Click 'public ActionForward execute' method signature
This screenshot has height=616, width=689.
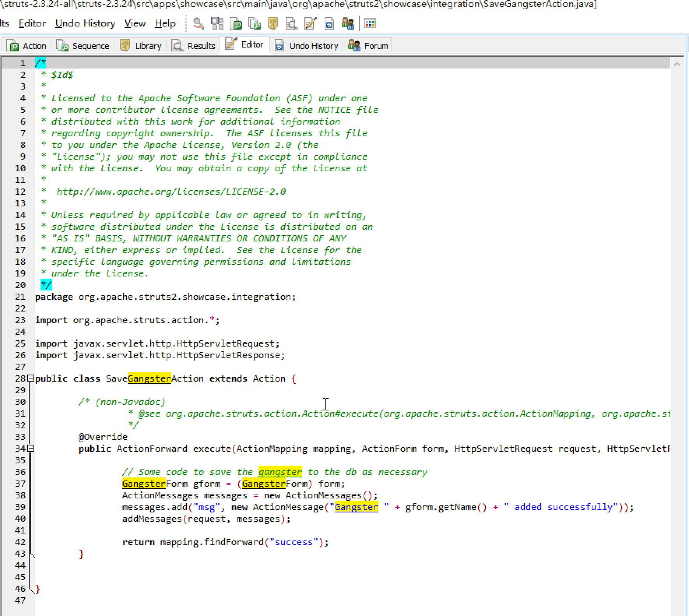click(x=374, y=449)
